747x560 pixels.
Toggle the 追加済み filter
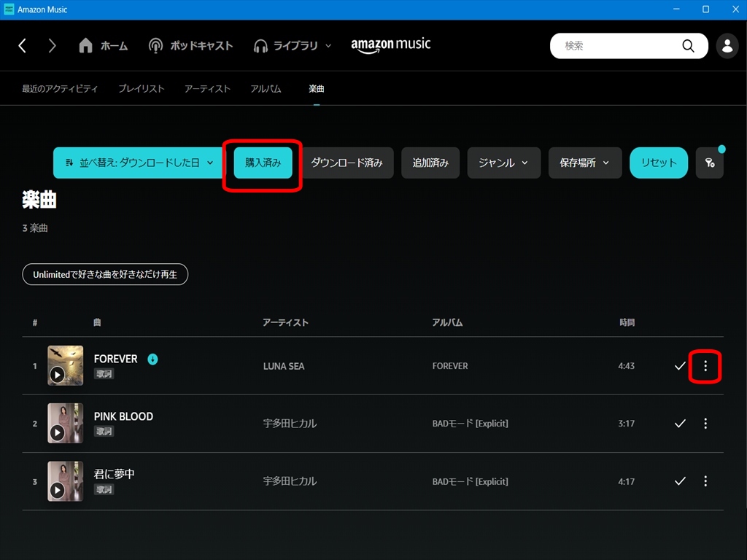tap(430, 163)
